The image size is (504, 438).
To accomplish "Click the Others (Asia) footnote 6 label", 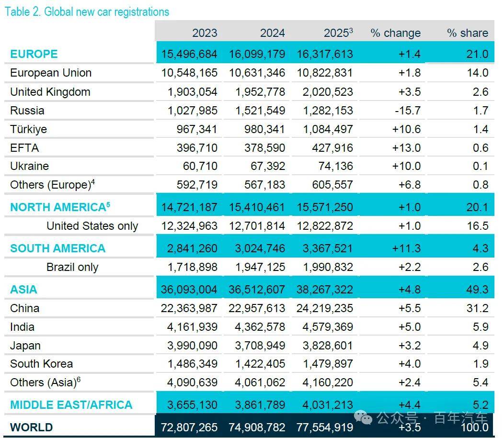I will [x=46, y=382].
